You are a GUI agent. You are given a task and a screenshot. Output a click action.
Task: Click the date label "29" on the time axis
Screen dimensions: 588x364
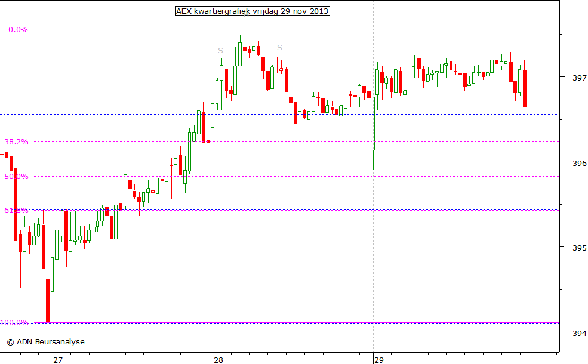378,360
